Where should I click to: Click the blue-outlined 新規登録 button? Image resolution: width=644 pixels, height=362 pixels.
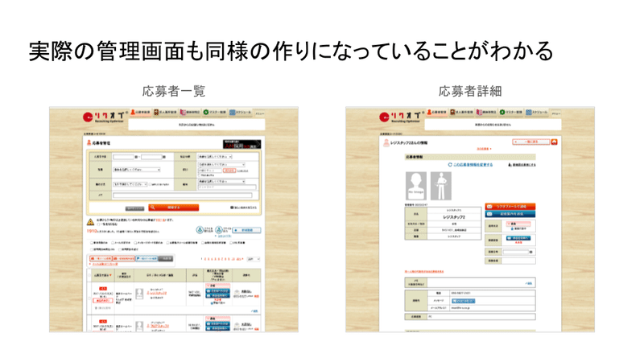(246, 230)
